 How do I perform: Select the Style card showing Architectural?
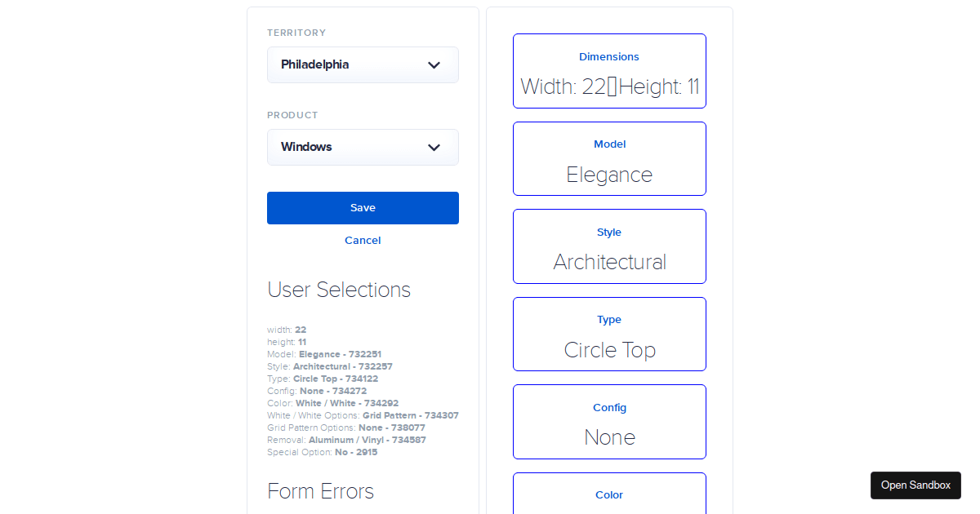(609, 246)
